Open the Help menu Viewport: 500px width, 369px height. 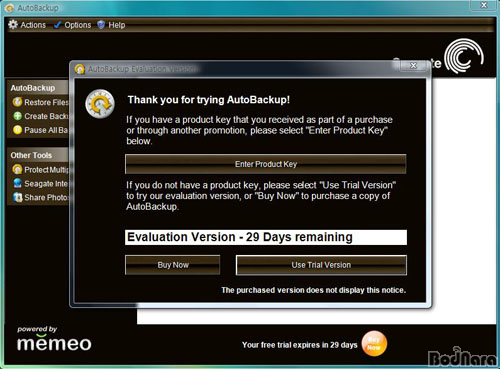[111, 25]
